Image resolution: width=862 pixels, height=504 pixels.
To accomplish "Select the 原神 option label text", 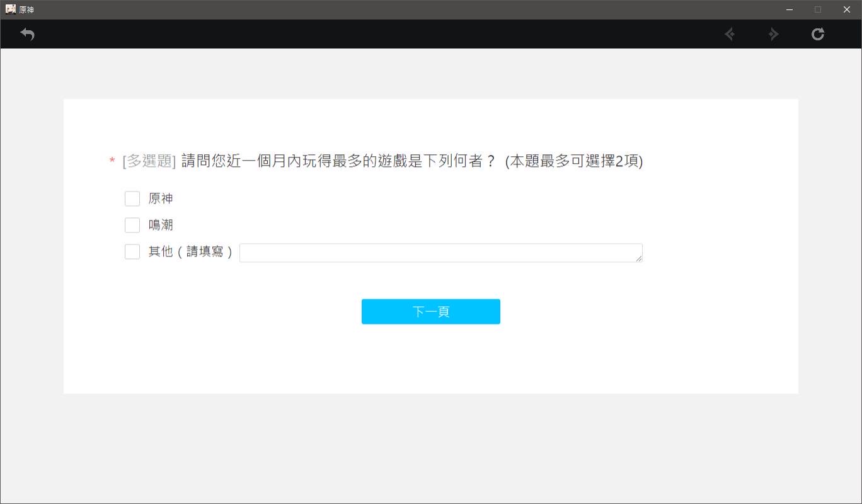I will (161, 199).
